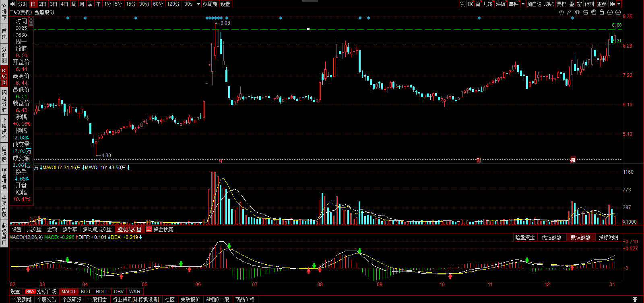Toggle the 均线 moving average lines
Image resolution: width=644 pixels, height=303 pixels.
click(549, 4)
